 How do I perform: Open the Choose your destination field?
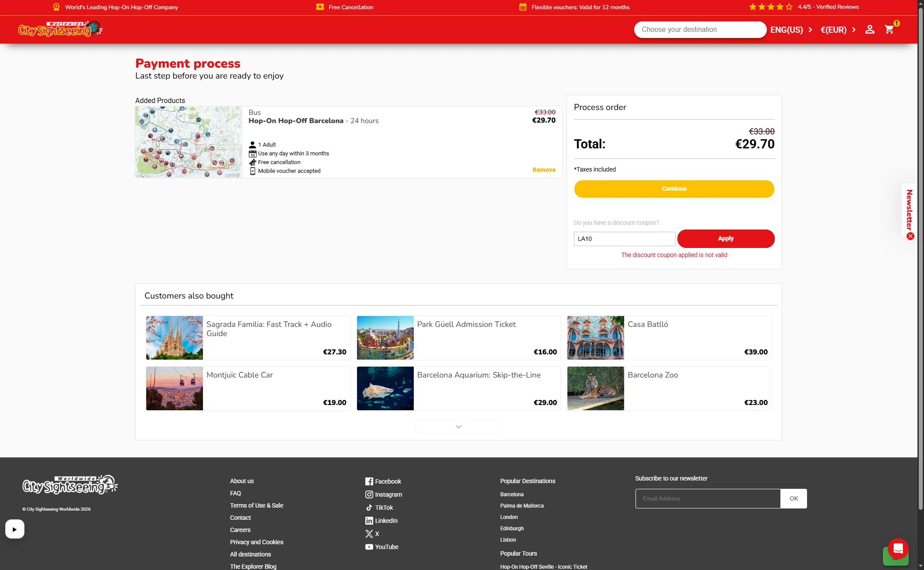coord(700,30)
